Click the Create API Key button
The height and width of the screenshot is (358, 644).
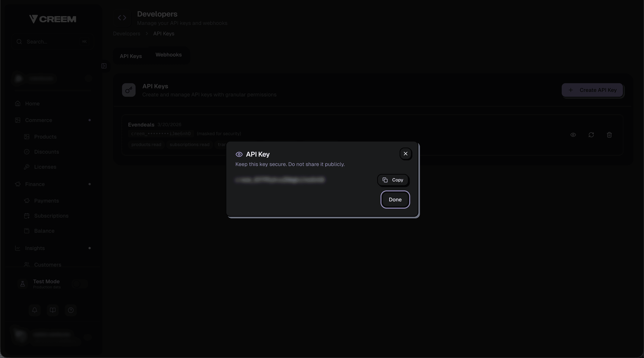click(x=593, y=90)
